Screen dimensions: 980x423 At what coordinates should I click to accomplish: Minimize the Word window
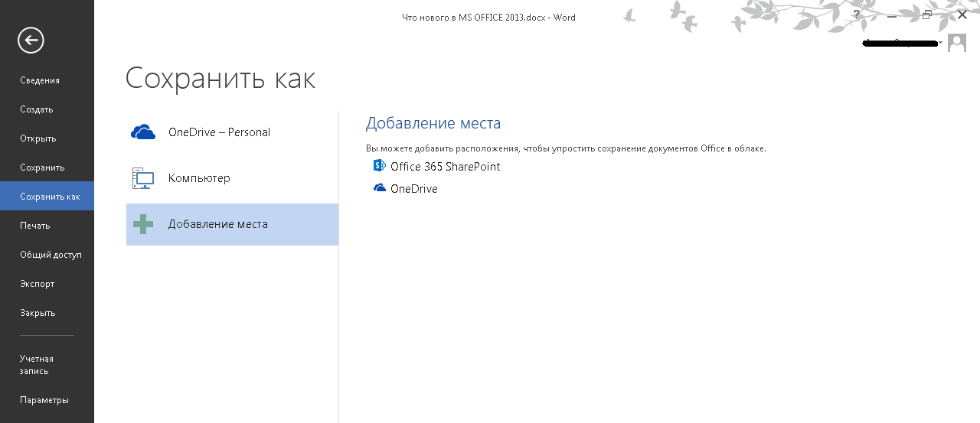pyautogui.click(x=893, y=15)
